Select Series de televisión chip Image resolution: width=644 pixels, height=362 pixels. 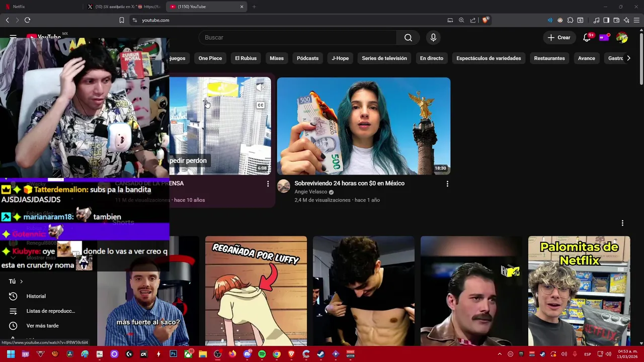coord(384,58)
